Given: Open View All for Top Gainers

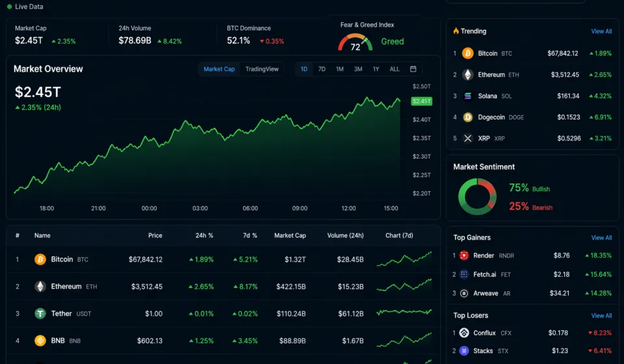Looking at the screenshot, I should pos(601,238).
